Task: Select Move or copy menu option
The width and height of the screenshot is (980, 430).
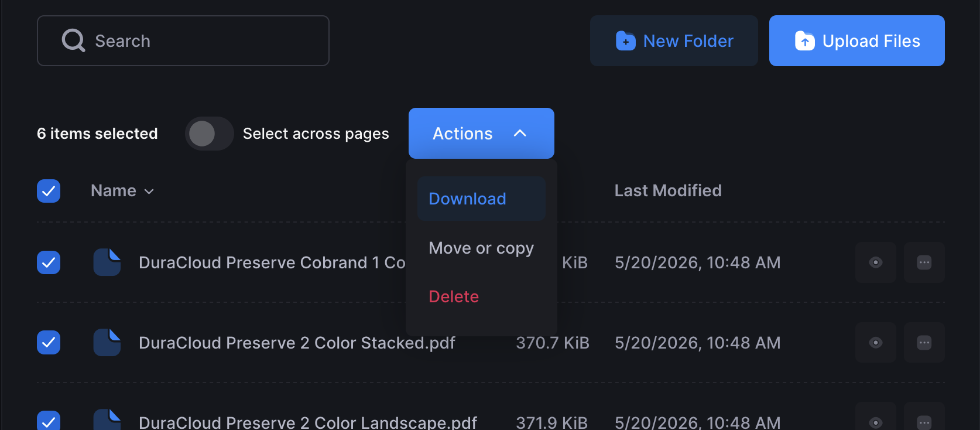Action: pyautogui.click(x=481, y=248)
